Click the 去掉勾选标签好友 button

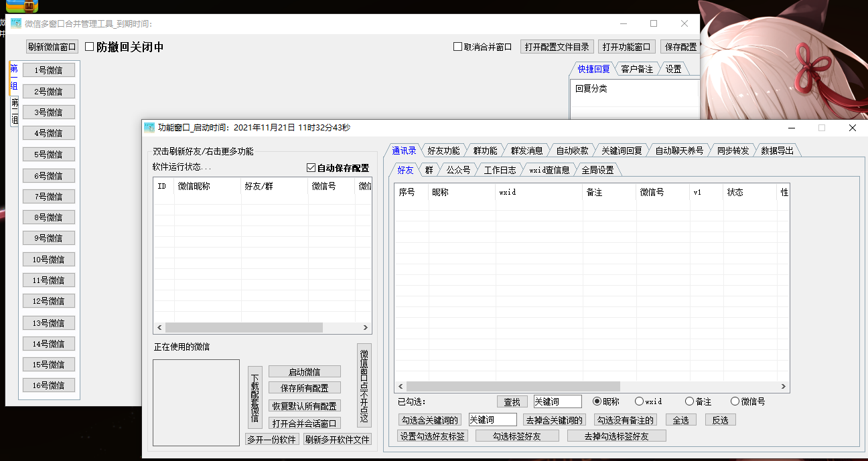point(617,436)
